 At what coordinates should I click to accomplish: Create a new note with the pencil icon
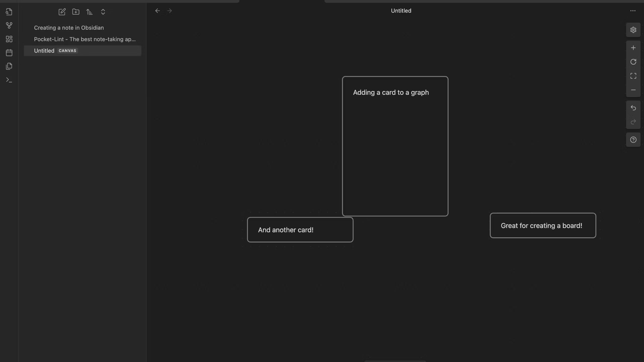(x=62, y=12)
